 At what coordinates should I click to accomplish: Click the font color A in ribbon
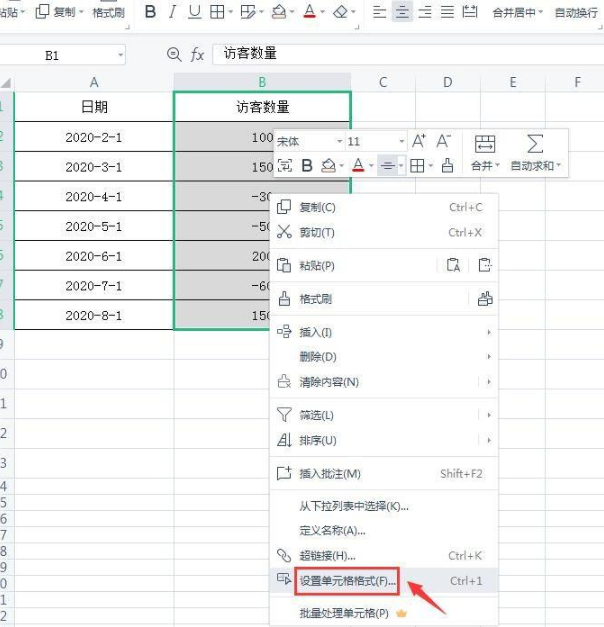pyautogui.click(x=310, y=12)
